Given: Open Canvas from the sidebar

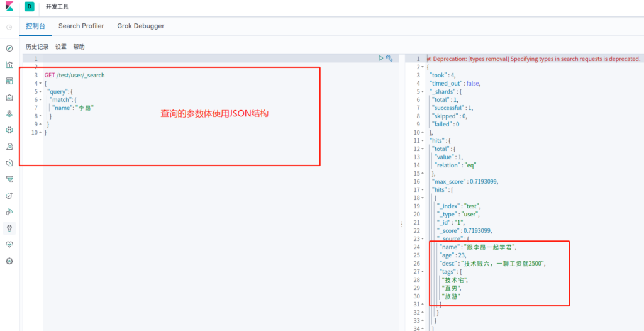Looking at the screenshot, I should coord(9,97).
